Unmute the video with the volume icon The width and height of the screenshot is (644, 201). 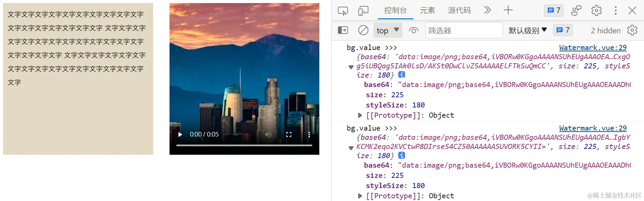(269, 134)
